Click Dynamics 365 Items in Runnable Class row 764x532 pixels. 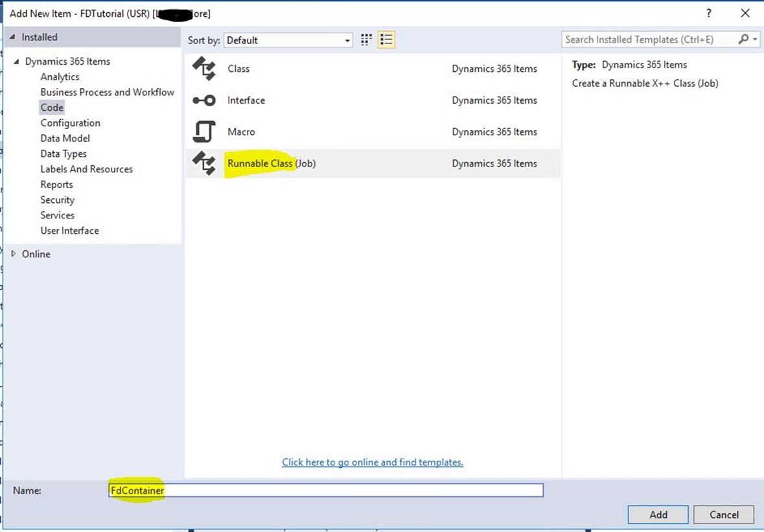point(494,163)
